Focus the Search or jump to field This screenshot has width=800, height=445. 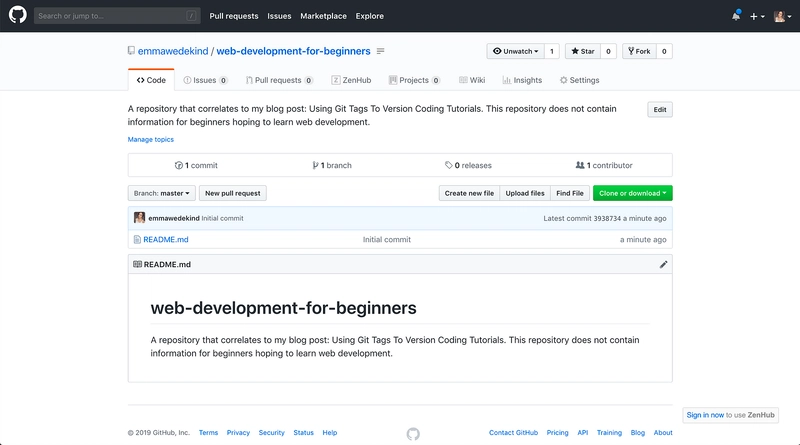[117, 16]
